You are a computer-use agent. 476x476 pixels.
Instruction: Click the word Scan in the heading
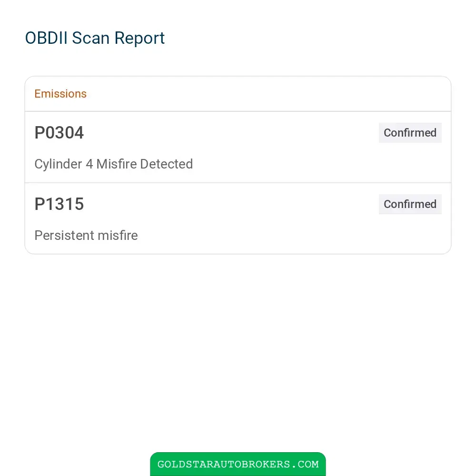[91, 38]
